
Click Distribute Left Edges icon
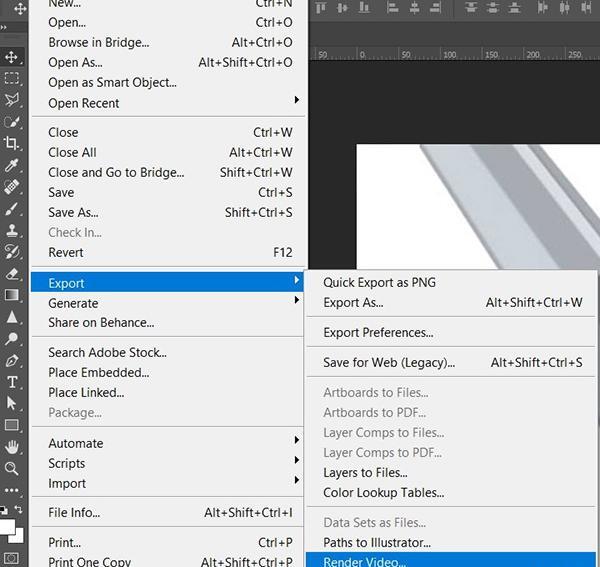pyautogui.click(x=543, y=7)
